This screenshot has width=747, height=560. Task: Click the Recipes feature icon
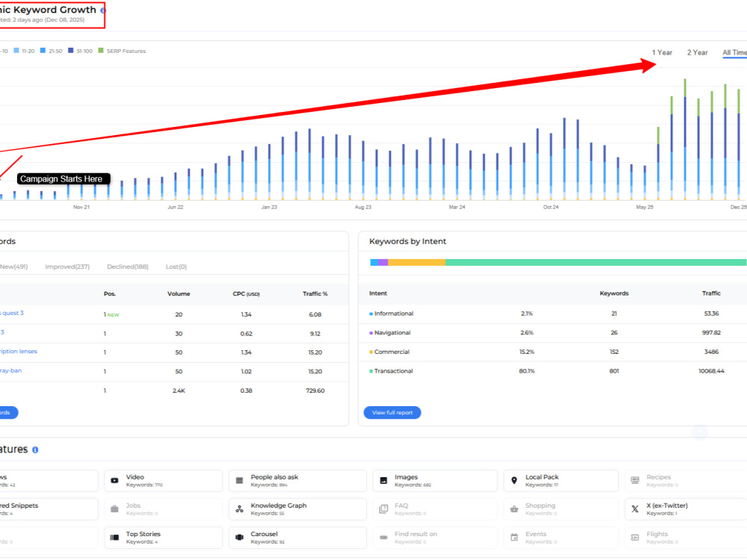point(635,480)
